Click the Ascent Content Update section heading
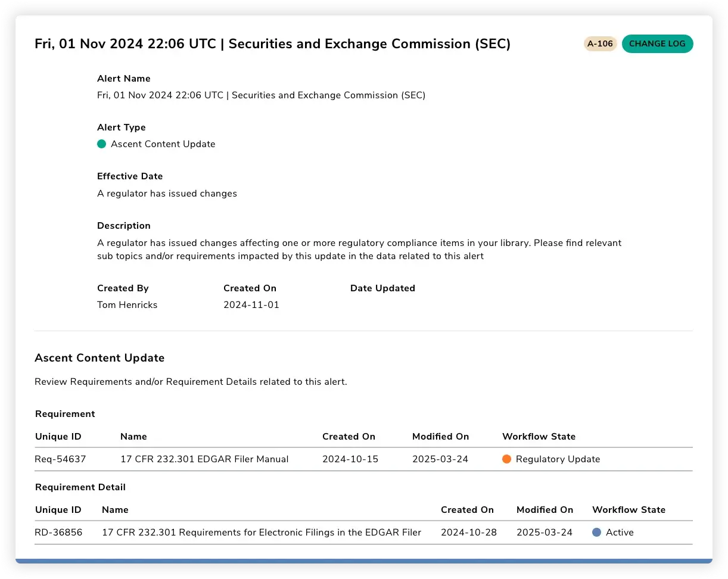728x579 pixels. pyautogui.click(x=99, y=358)
